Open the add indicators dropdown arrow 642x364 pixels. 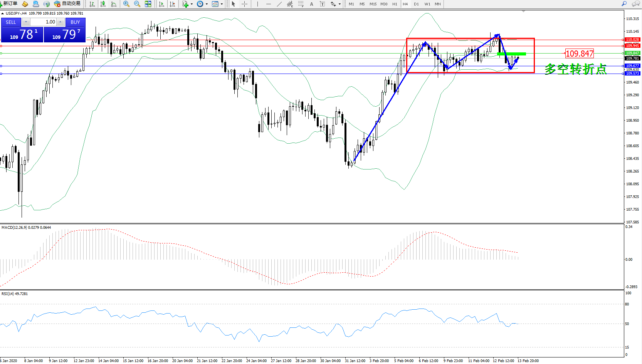pyautogui.click(x=192, y=4)
